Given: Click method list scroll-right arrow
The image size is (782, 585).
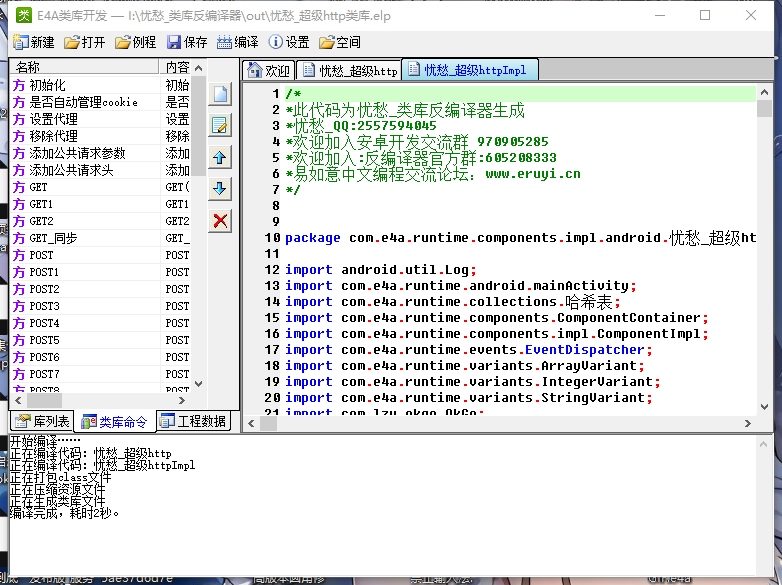Looking at the screenshot, I should coord(182,400).
